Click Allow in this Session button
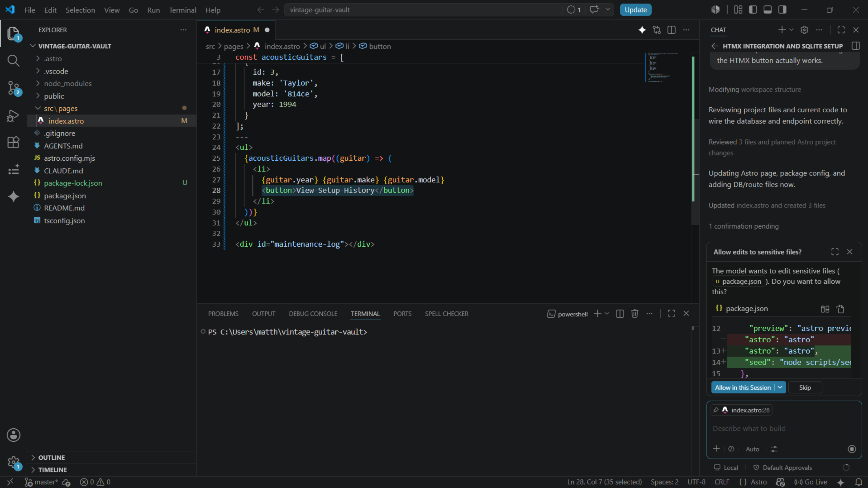The image size is (868, 488). click(x=742, y=388)
